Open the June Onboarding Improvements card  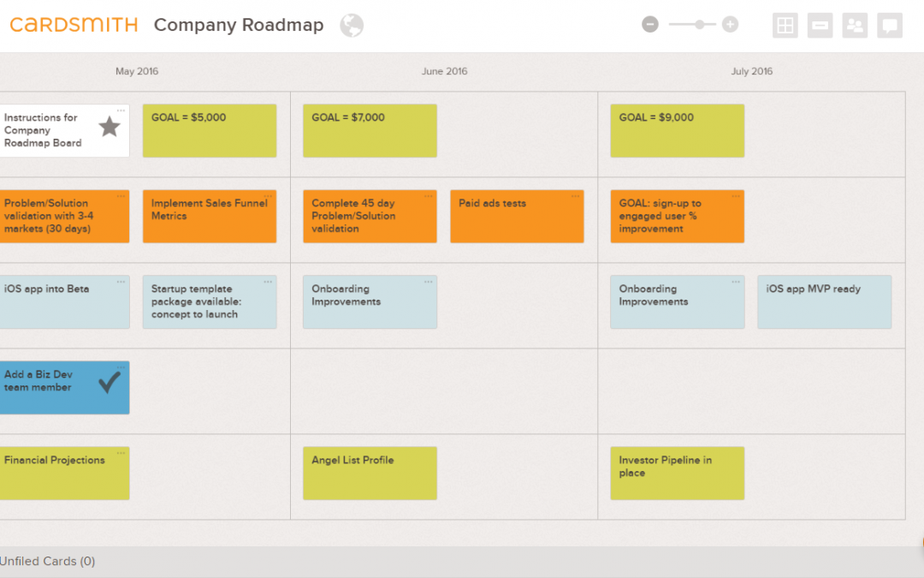coord(370,301)
